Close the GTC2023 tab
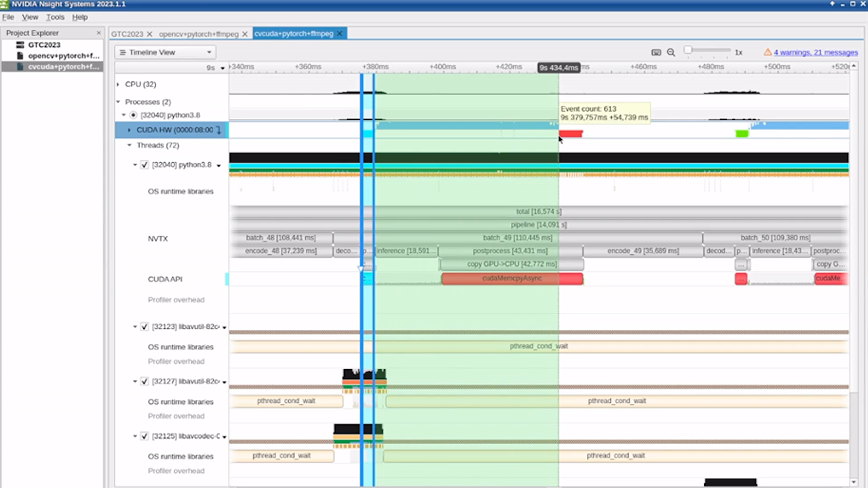This screenshot has width=868, height=488. point(150,34)
